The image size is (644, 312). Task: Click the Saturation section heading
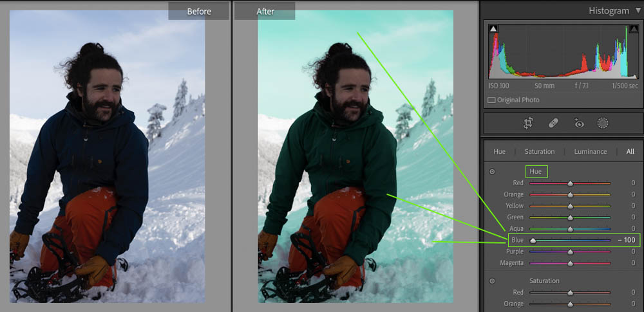click(x=544, y=280)
